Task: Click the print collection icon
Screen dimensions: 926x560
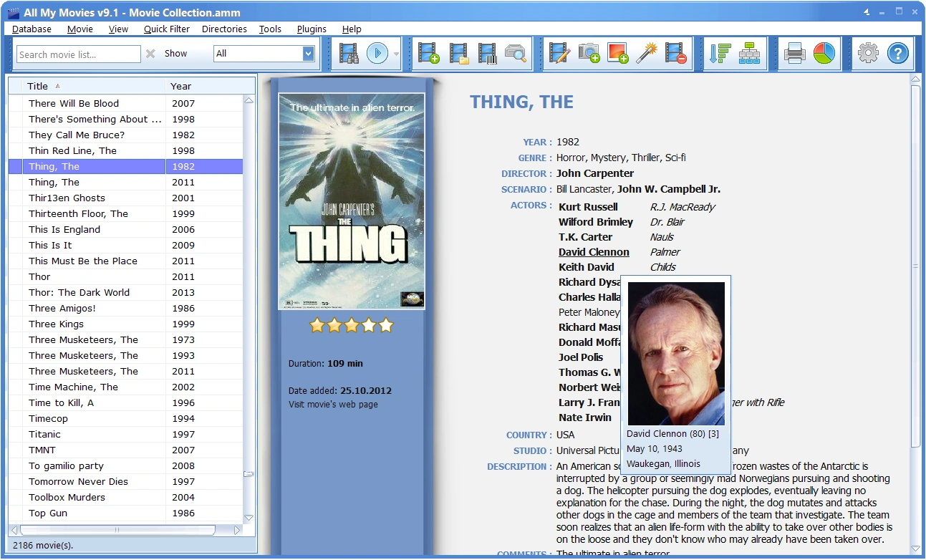Action: [795, 54]
